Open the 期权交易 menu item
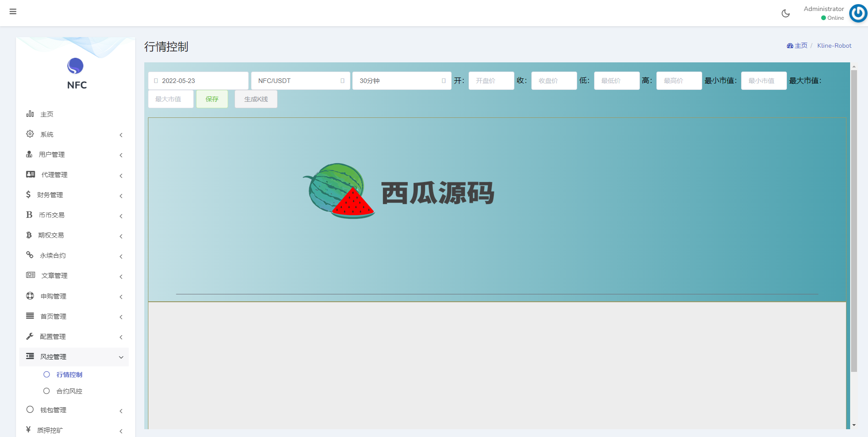The width and height of the screenshot is (868, 437). tap(74, 235)
